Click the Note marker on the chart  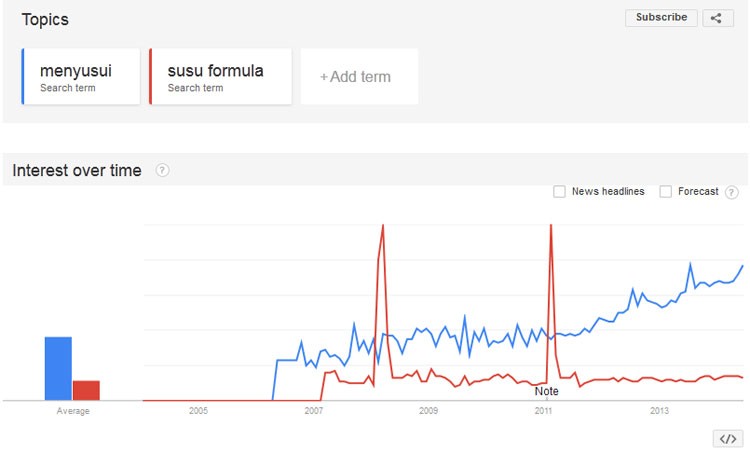point(547,391)
